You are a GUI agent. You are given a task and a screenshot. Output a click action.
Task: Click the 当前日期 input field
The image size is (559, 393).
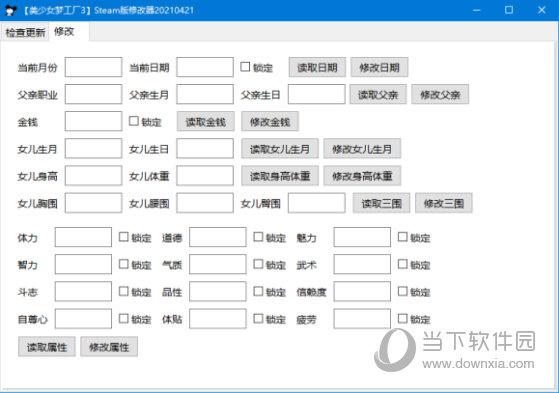coord(205,67)
